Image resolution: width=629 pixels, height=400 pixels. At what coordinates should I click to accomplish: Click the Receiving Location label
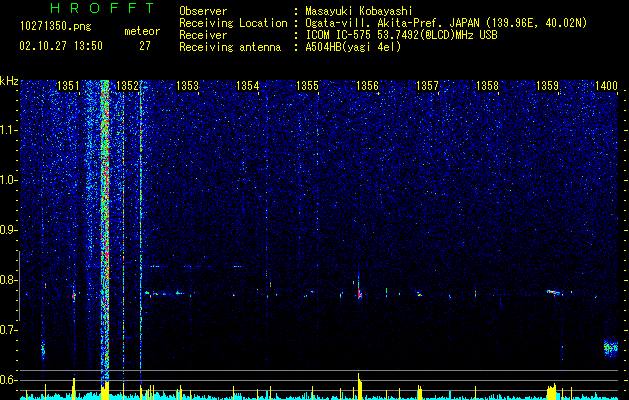click(x=233, y=23)
